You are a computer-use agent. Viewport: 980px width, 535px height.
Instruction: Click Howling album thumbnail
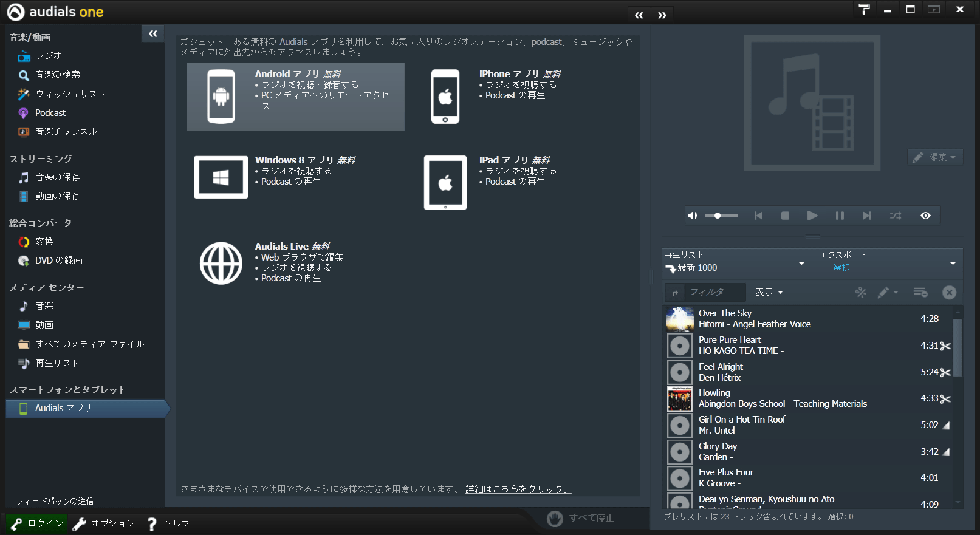tap(680, 399)
